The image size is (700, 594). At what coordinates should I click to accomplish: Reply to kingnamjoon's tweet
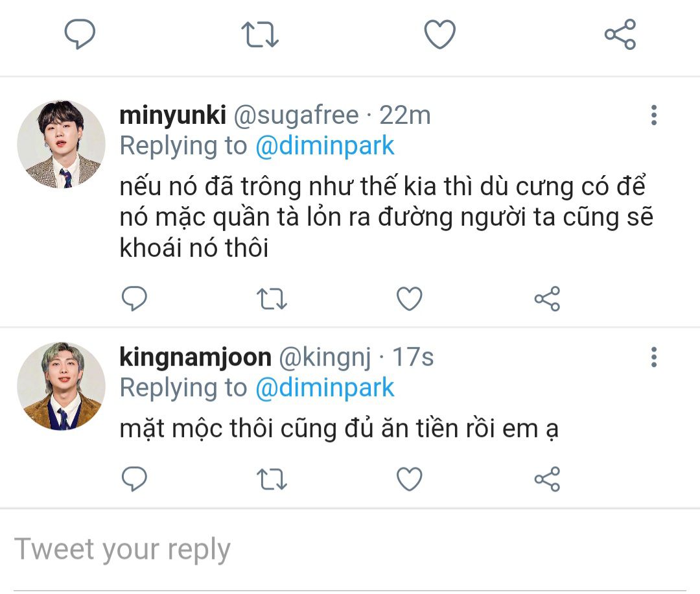click(x=135, y=479)
